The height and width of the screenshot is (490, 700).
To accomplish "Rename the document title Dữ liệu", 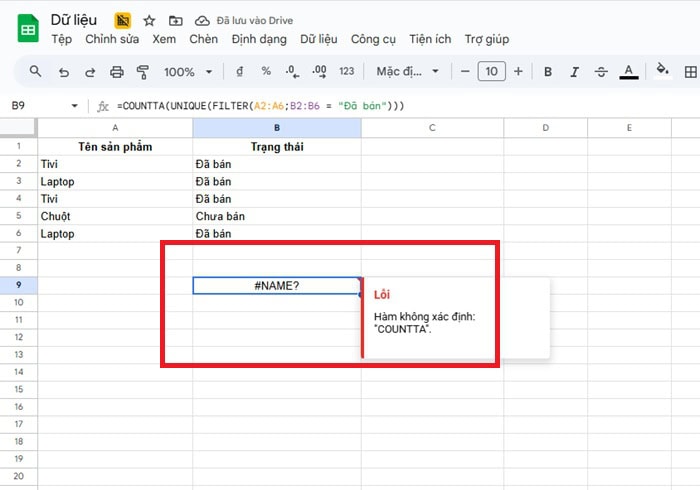I will tap(74, 20).
